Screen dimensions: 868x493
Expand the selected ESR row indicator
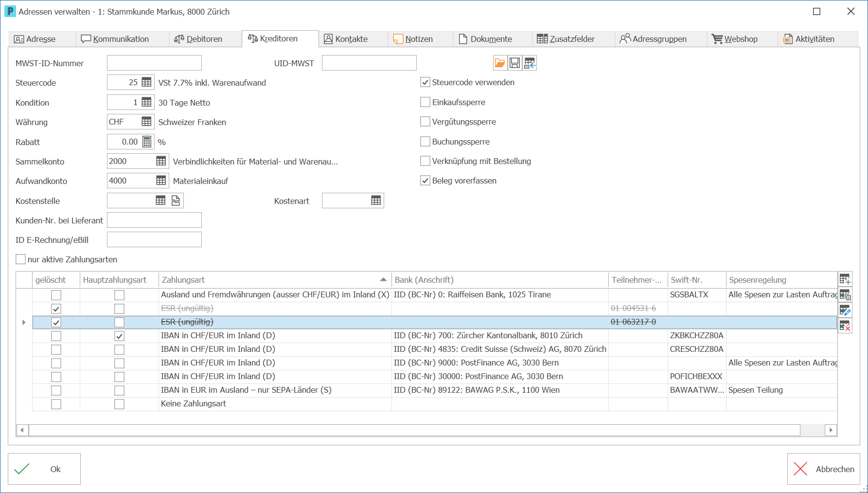pos(24,322)
